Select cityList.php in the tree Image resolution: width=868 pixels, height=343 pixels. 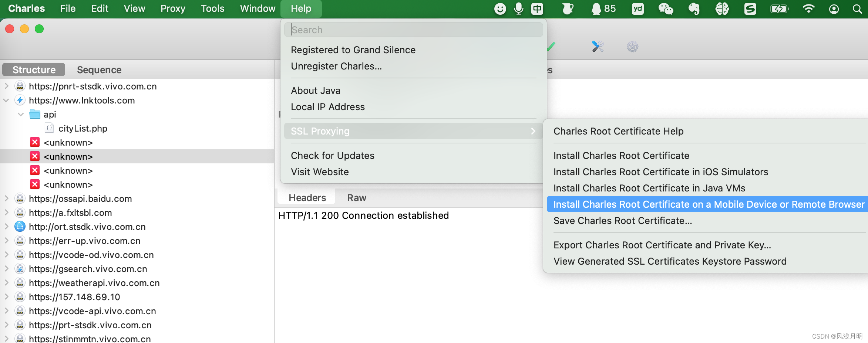pos(83,128)
